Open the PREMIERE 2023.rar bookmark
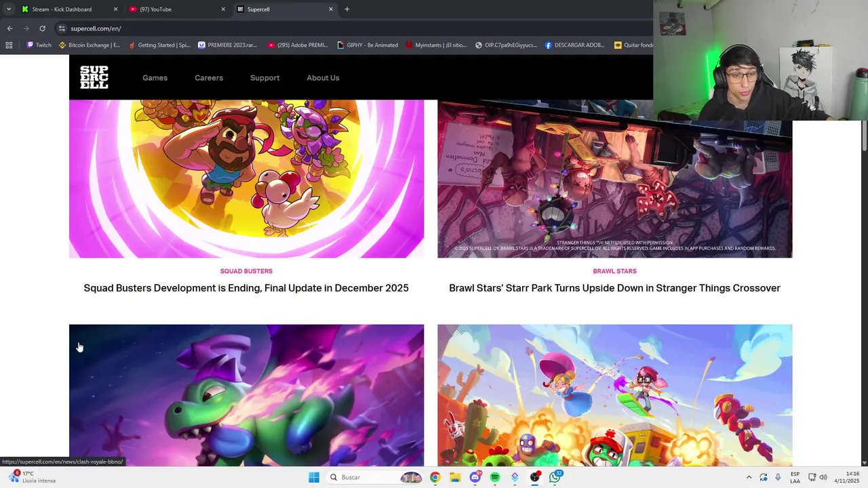 pos(228,45)
